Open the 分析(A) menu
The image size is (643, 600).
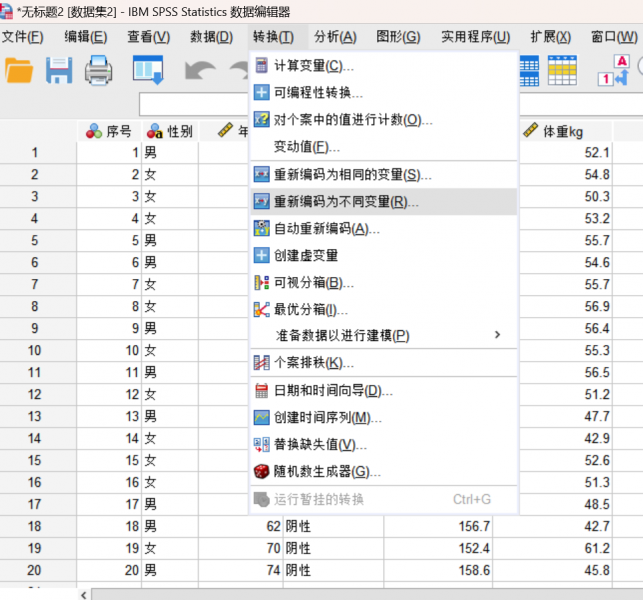tap(334, 37)
